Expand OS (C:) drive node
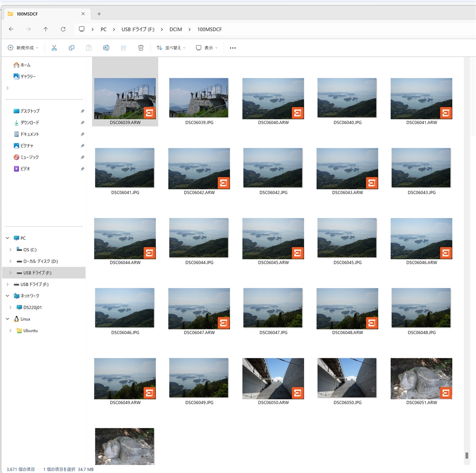Viewport: 476px width, 473px height. click(10, 250)
